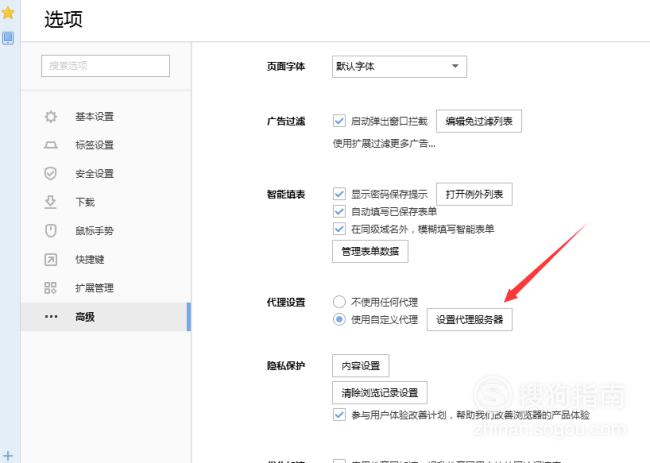
Task: Select the 高级 settings section
Action: point(106,317)
